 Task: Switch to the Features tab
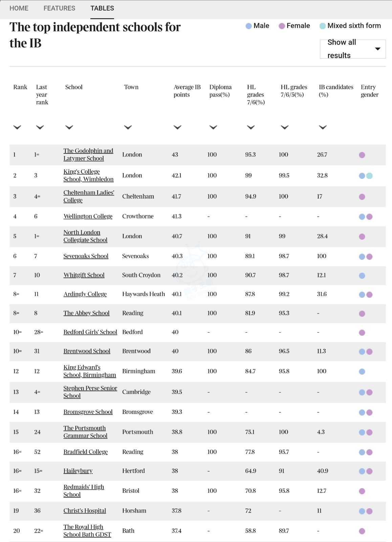(59, 8)
